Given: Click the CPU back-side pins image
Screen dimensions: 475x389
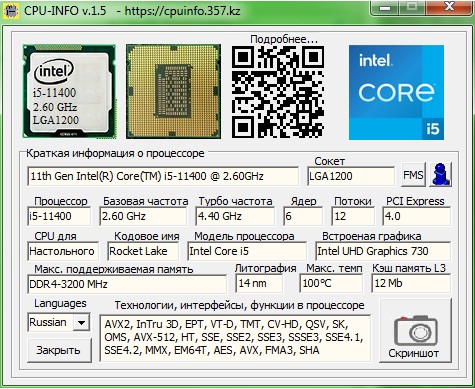Looking at the screenshot, I should 173,91.
